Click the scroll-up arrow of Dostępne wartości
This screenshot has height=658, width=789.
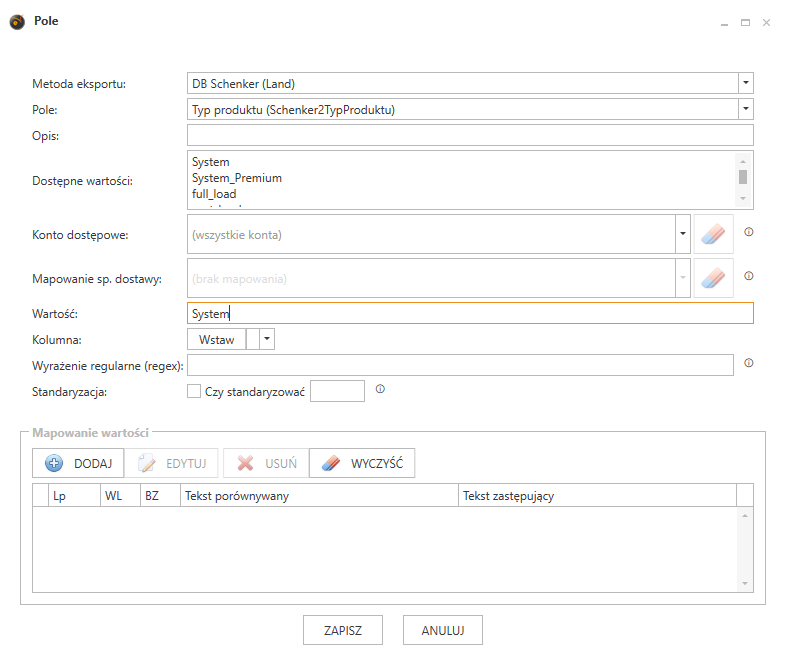(743, 161)
